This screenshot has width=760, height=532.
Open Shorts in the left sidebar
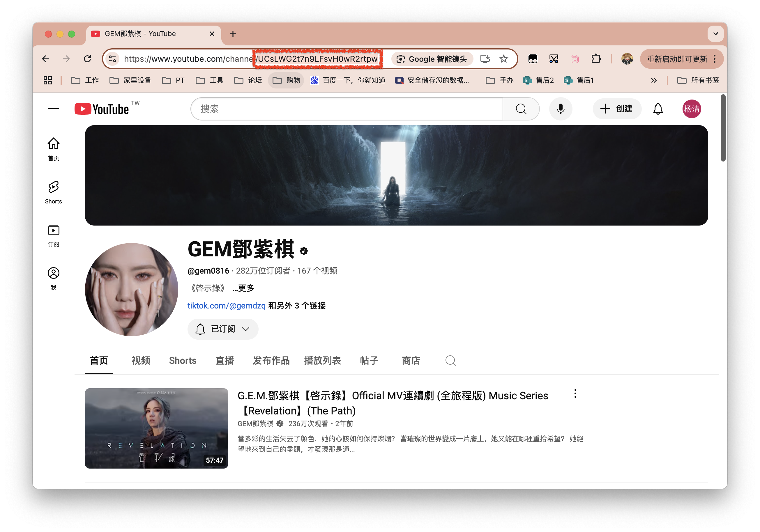[x=53, y=192]
